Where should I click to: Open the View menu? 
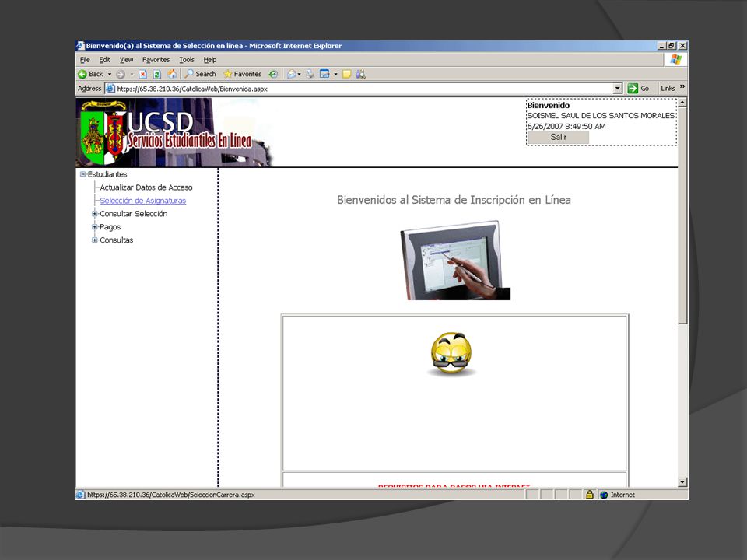coord(126,60)
